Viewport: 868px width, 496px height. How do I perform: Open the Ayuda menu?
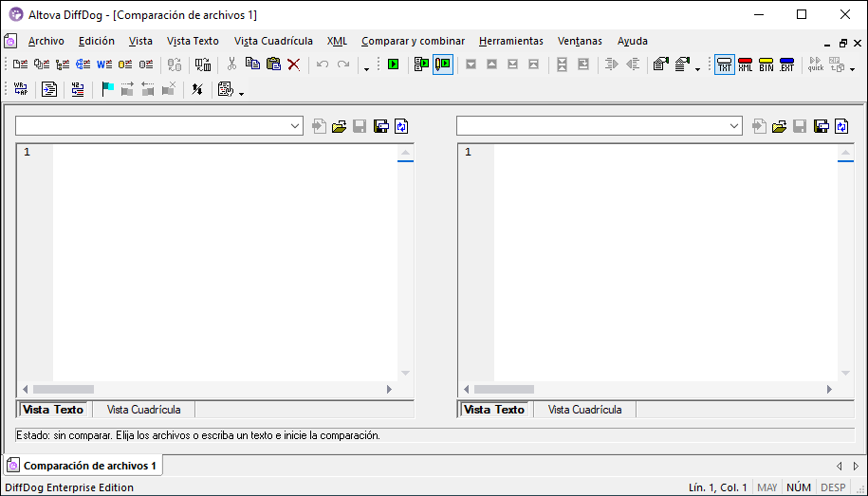coord(632,41)
